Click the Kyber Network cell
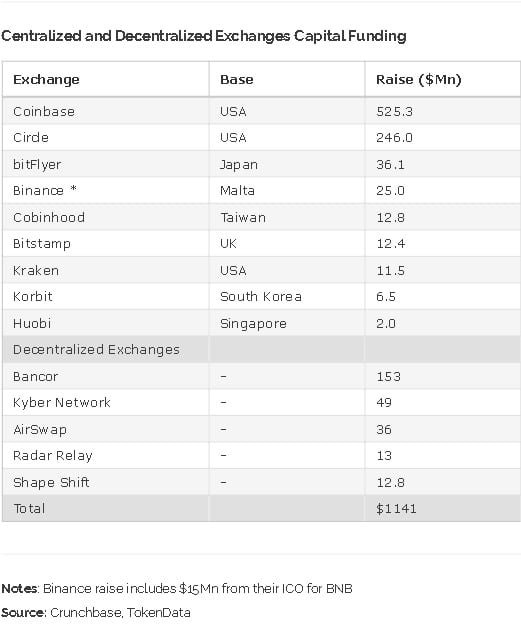 click(x=62, y=402)
